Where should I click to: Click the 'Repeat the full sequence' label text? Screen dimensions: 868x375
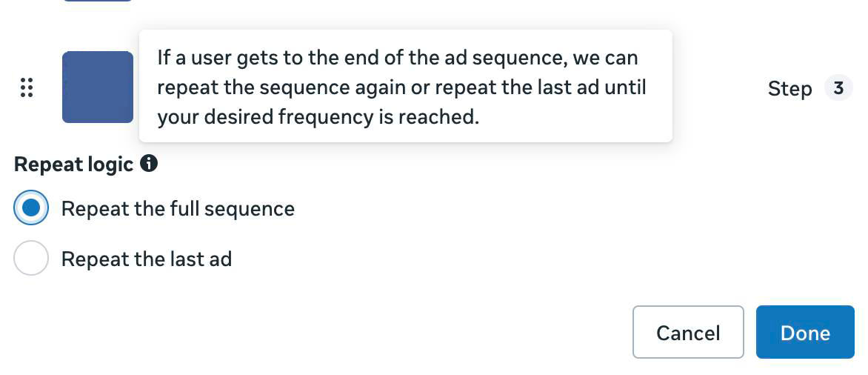[178, 209]
